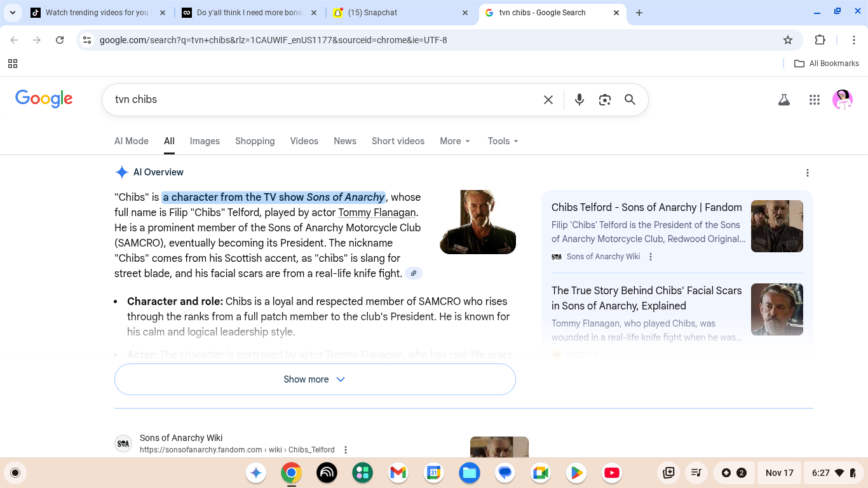Image resolution: width=868 pixels, height=488 pixels.
Task: Open Chrome extensions puzzle icon
Action: coord(820,40)
